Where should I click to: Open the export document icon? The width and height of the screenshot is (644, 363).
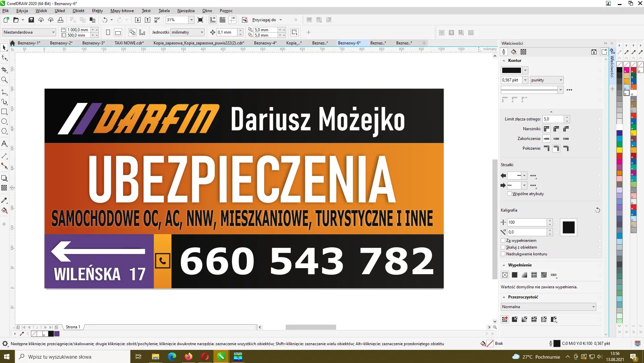148,20
